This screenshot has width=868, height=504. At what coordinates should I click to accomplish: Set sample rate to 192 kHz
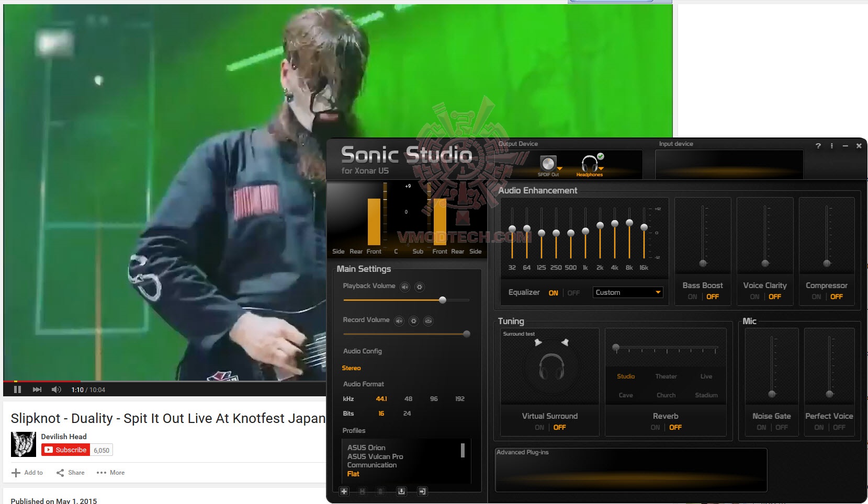(460, 399)
